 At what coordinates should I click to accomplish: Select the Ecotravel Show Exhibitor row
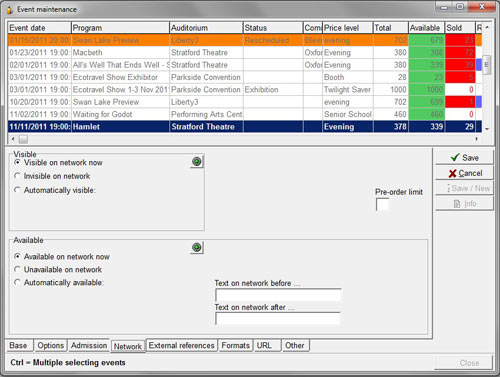[245, 77]
